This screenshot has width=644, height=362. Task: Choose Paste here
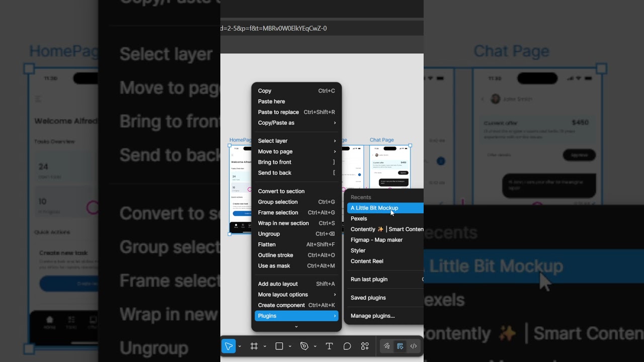pos(296,102)
